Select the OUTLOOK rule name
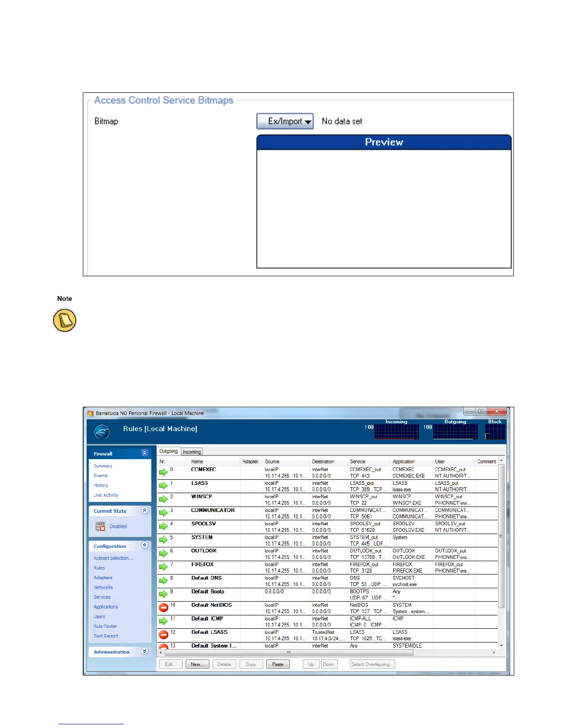Viewport: 563px width, 728px height. tap(204, 551)
